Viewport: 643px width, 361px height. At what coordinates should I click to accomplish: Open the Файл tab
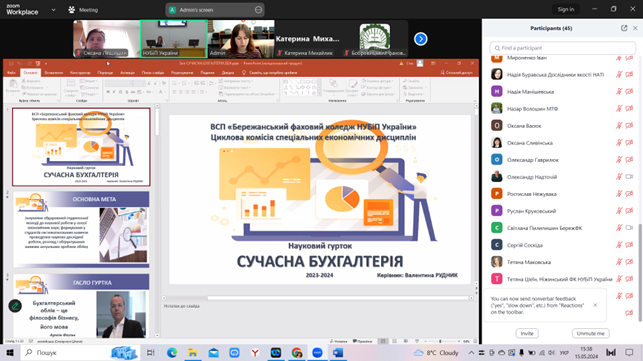[x=11, y=73]
